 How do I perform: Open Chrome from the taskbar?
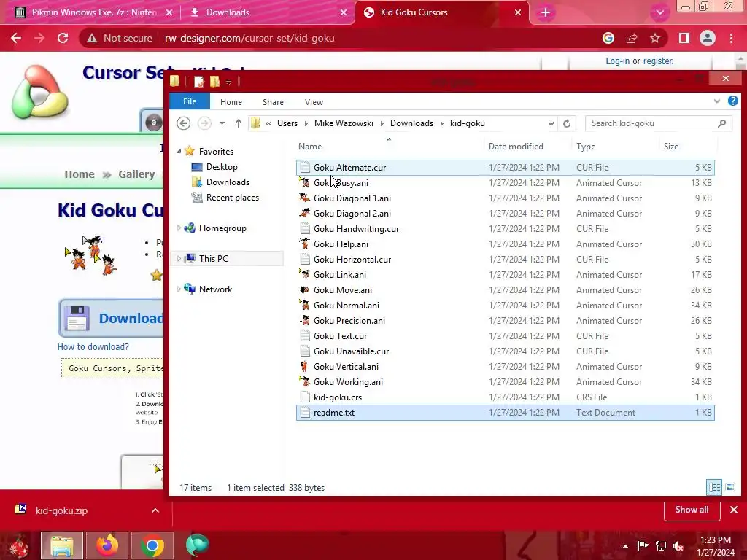152,545
